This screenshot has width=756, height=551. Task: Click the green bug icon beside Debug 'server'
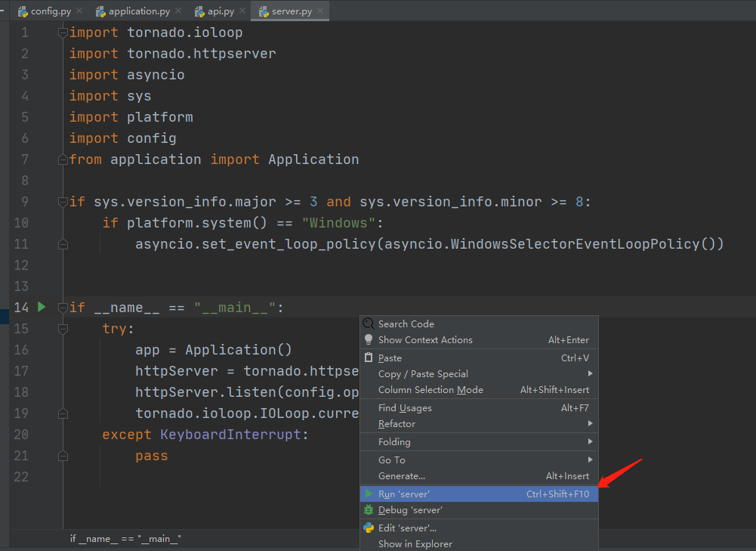click(x=369, y=509)
